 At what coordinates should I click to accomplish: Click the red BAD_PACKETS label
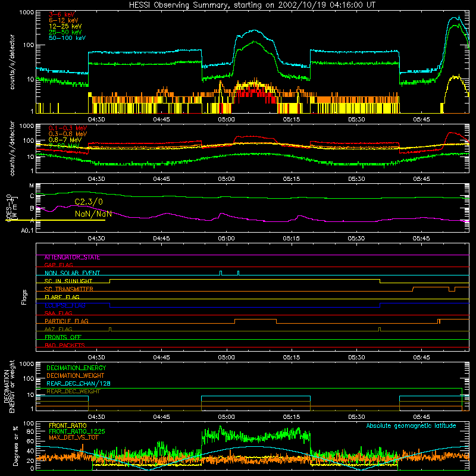(65, 345)
